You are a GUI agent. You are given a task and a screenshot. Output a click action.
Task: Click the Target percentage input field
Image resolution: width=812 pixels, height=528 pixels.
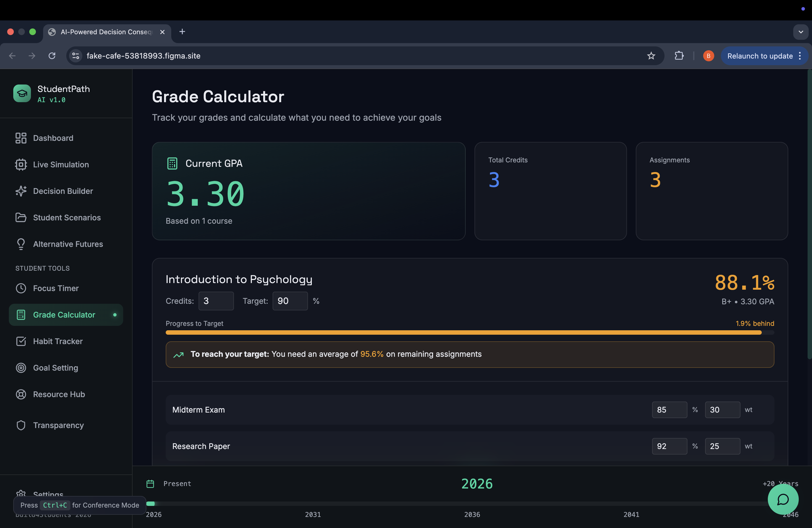290,301
